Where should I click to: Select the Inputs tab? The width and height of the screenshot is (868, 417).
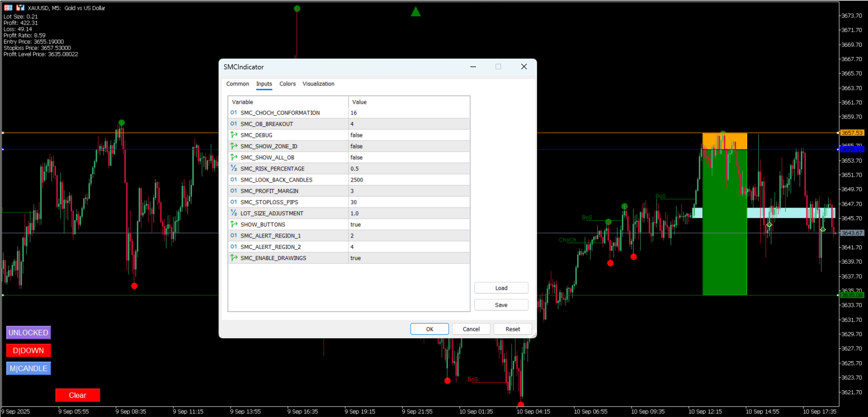(x=264, y=84)
